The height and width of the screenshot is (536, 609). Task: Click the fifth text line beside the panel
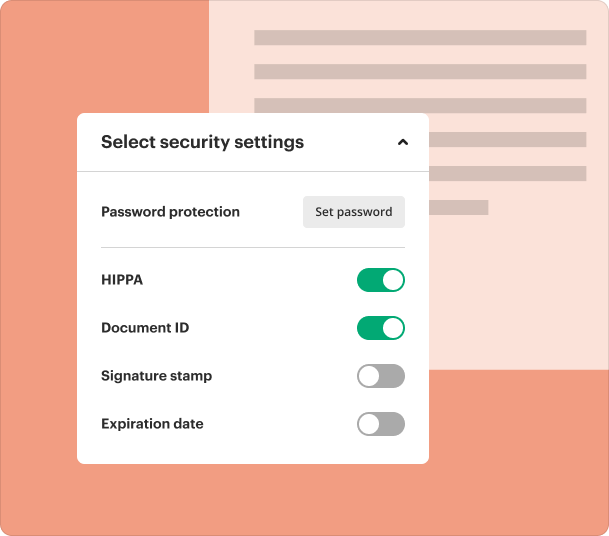pyautogui.click(x=507, y=173)
